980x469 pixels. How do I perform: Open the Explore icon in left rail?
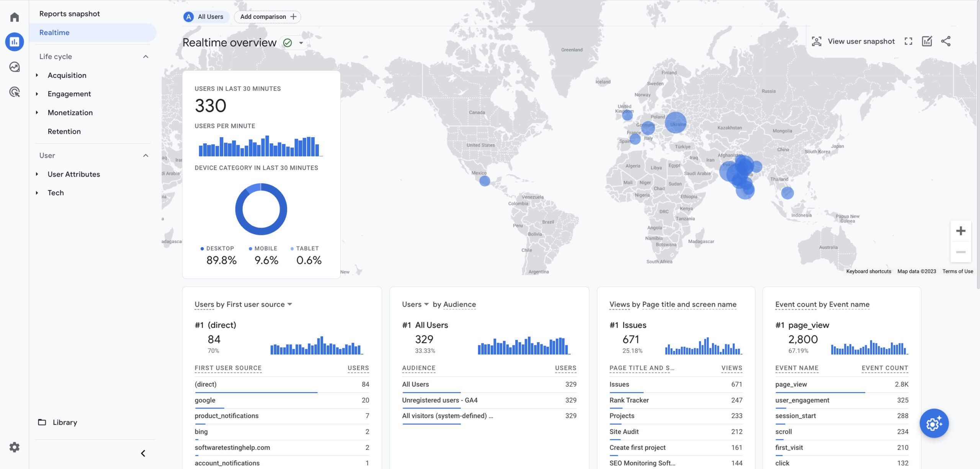[x=15, y=67]
